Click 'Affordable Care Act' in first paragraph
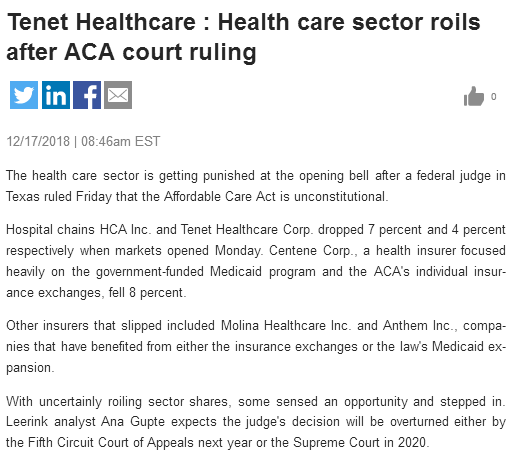The height and width of the screenshot is (463, 518). click(x=220, y=196)
